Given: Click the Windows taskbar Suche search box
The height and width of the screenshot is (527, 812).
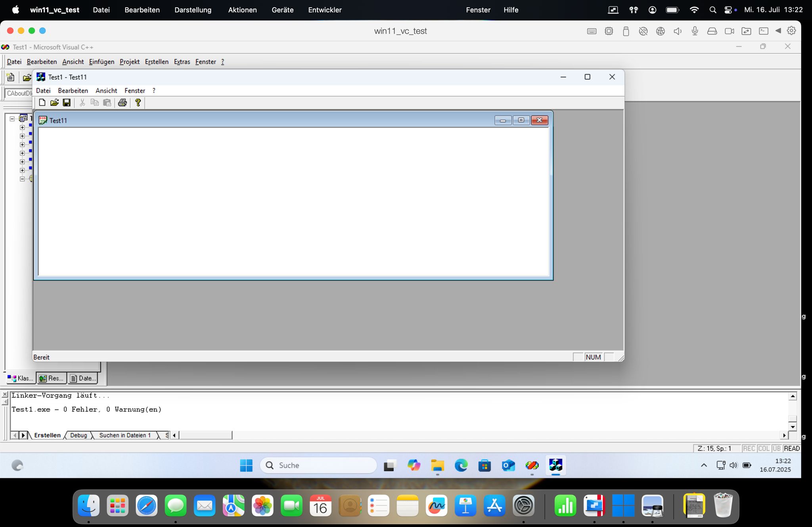Looking at the screenshot, I should [318, 465].
